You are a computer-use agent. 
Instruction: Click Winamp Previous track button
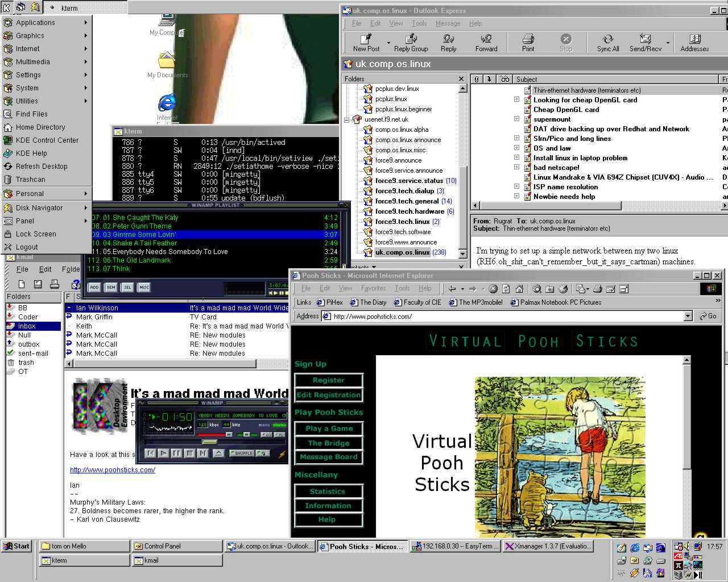150,453
